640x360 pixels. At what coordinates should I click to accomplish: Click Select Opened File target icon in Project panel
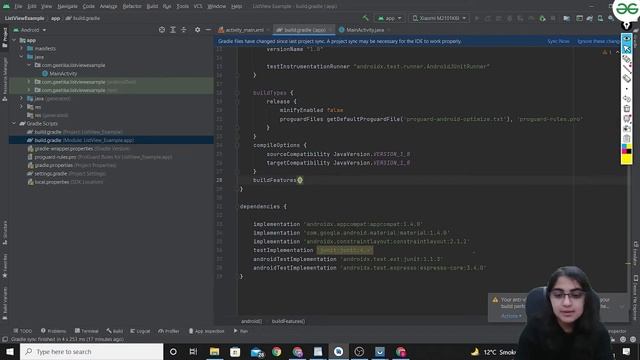162,30
